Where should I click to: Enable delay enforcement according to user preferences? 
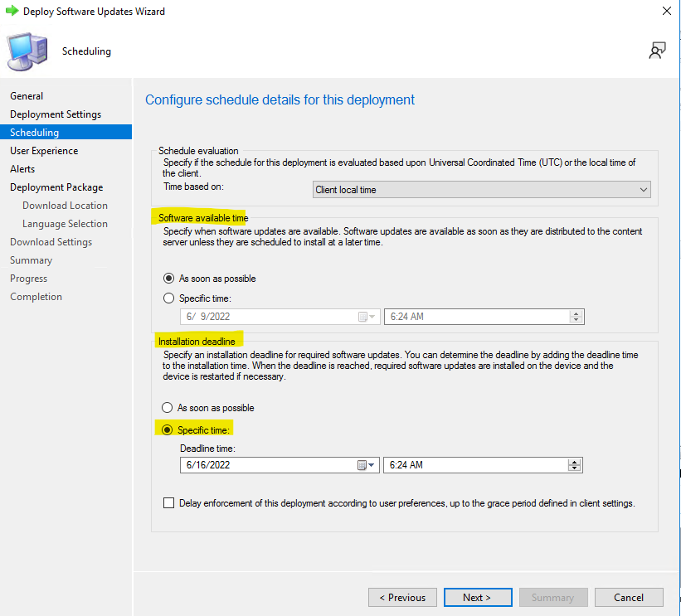pyautogui.click(x=169, y=502)
